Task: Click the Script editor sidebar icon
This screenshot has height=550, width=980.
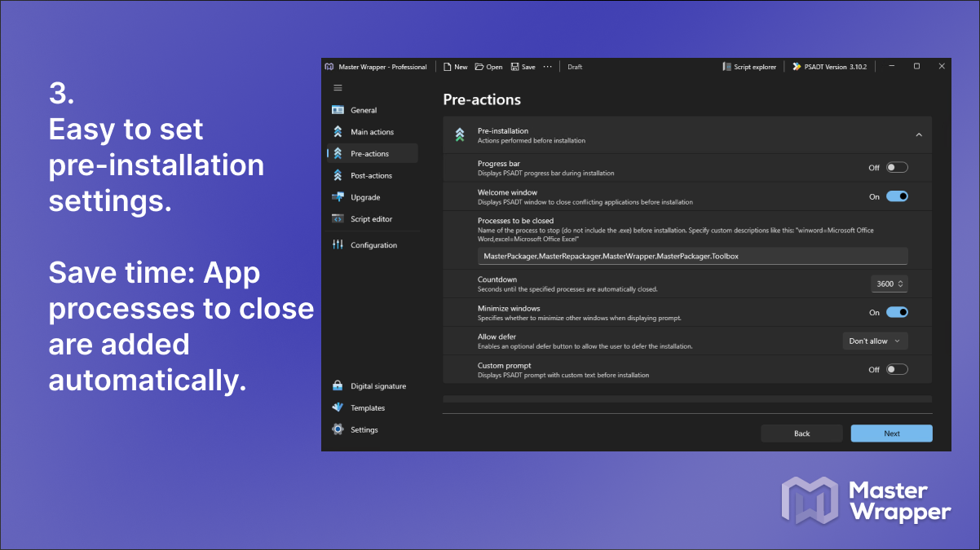Action: click(338, 219)
